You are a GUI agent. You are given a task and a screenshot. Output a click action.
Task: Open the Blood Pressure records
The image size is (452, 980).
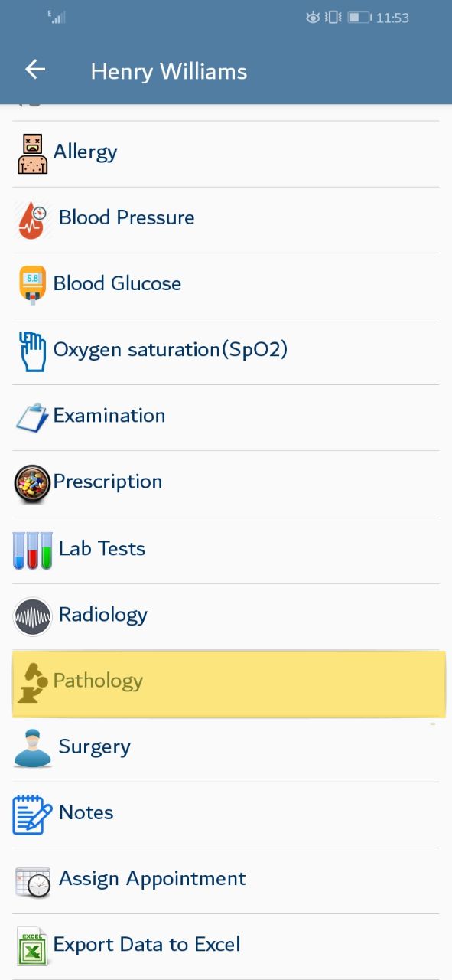point(226,220)
